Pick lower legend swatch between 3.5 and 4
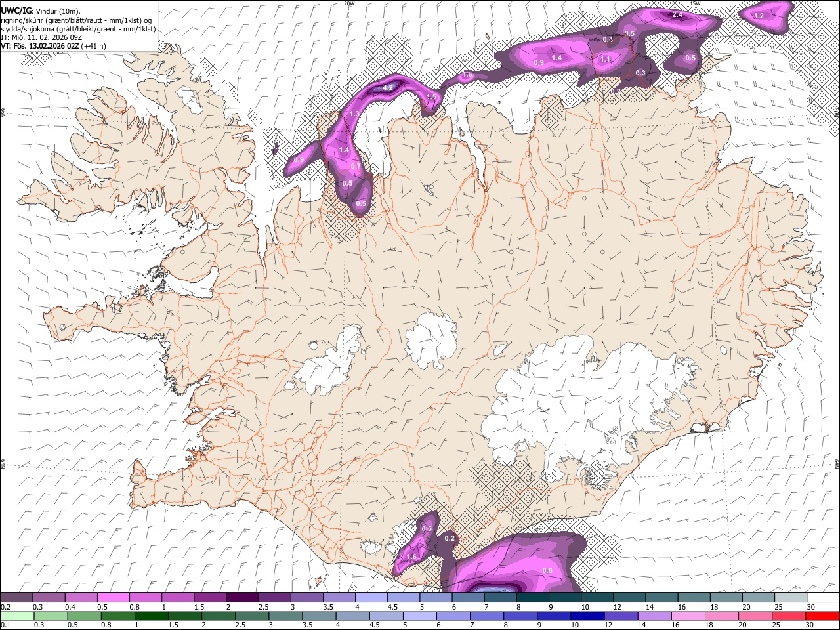Image resolution: width=840 pixels, height=630 pixels. click(x=319, y=616)
